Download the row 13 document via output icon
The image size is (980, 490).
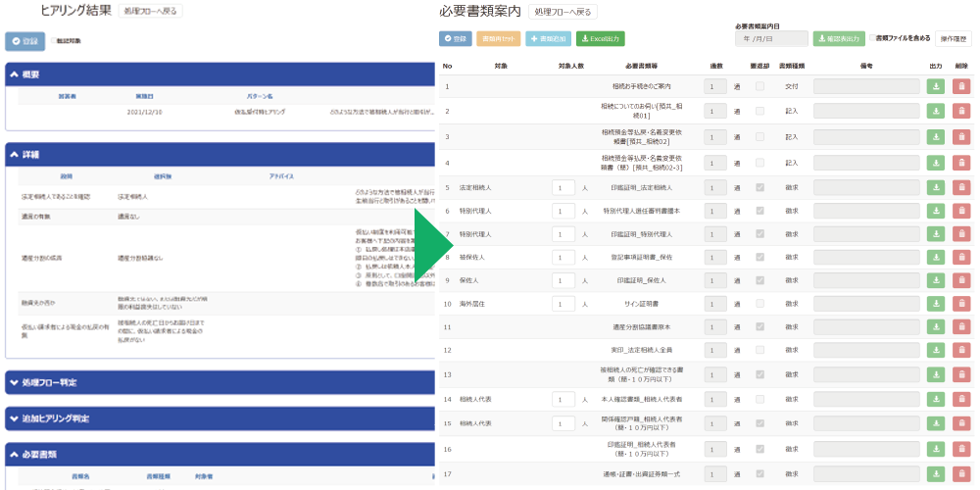click(x=935, y=374)
